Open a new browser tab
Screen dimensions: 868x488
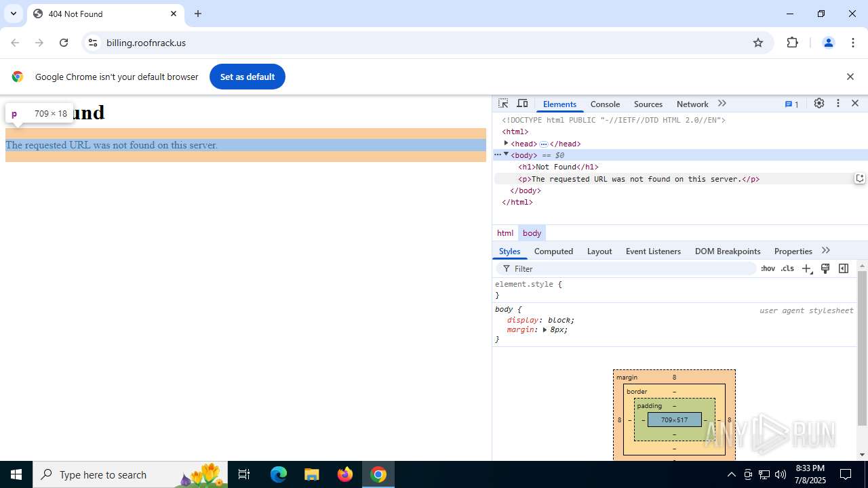(198, 14)
